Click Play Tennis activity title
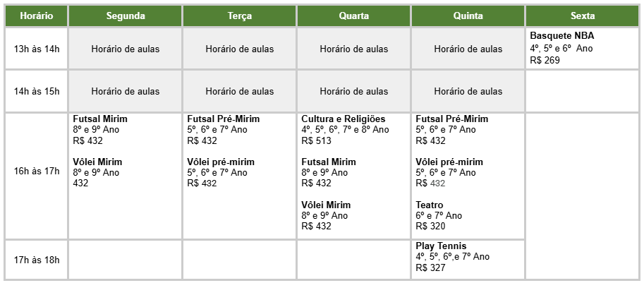The width and height of the screenshot is (644, 283). click(442, 246)
